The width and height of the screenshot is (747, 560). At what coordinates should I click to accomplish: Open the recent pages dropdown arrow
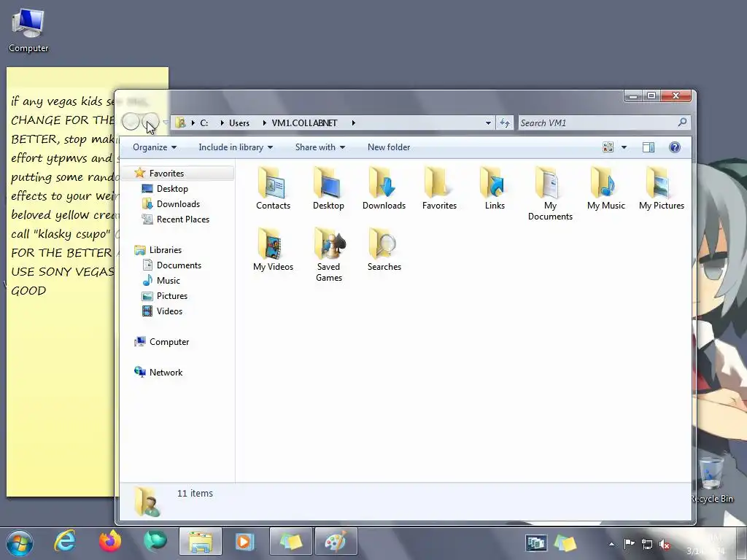coord(166,122)
